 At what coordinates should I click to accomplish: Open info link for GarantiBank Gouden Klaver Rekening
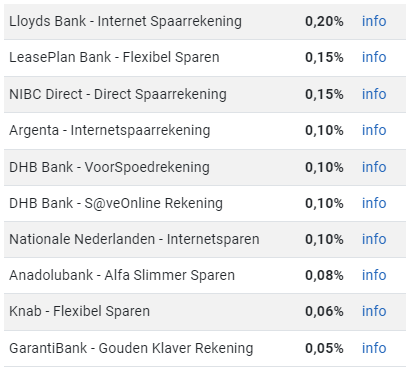[374, 348]
